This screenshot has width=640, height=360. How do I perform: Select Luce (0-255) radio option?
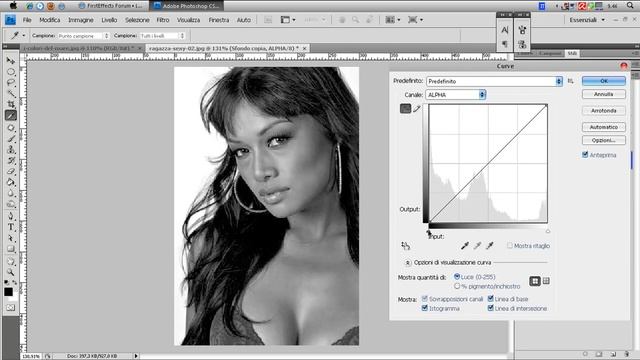[x=457, y=277]
